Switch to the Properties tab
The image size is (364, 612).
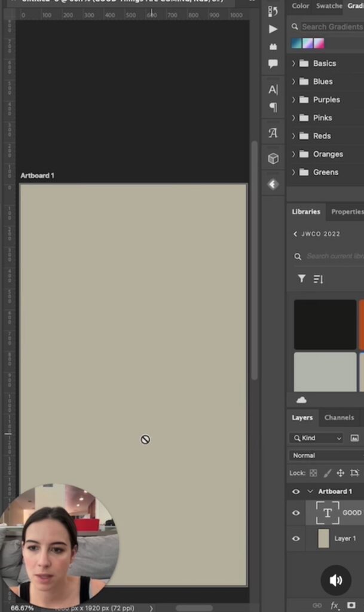(347, 212)
